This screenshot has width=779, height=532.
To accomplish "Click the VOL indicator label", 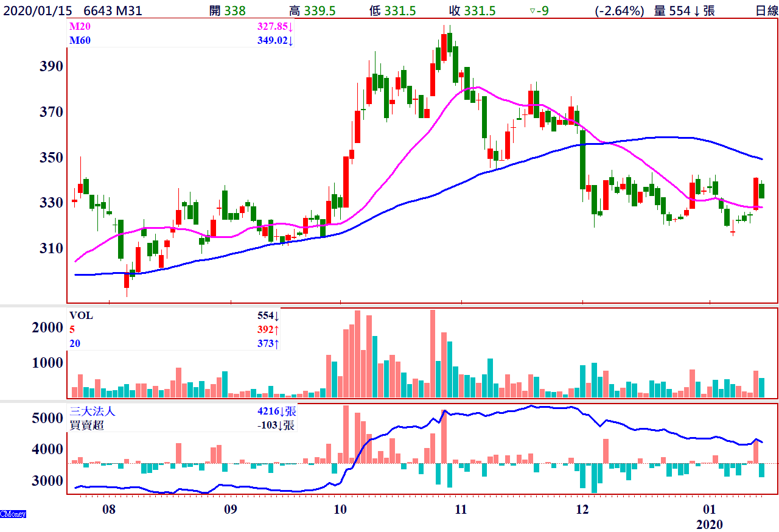I will pyautogui.click(x=81, y=315).
